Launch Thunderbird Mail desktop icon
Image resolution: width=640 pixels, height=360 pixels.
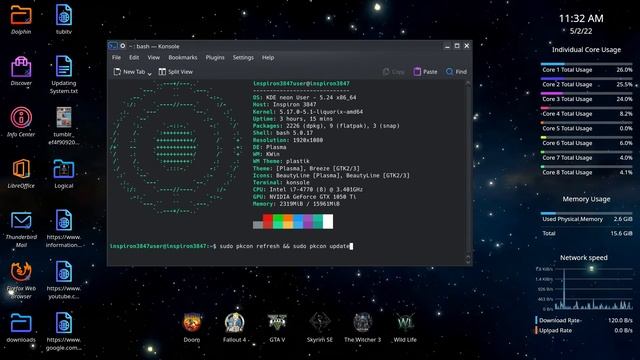click(x=21, y=221)
